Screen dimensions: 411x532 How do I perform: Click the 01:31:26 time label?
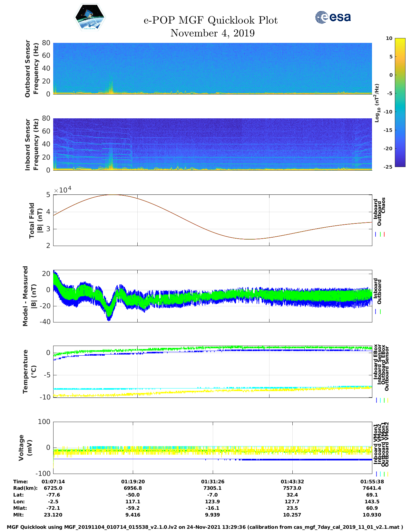[213, 482]
